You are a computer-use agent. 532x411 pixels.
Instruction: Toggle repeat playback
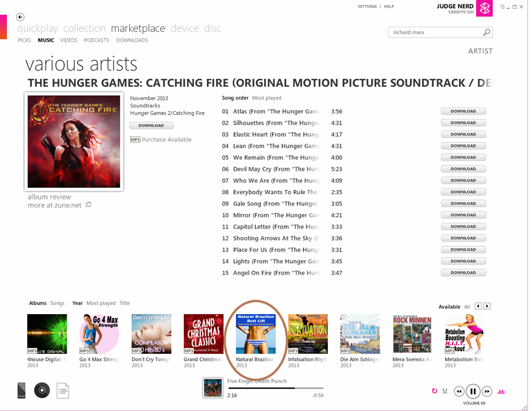pos(434,391)
